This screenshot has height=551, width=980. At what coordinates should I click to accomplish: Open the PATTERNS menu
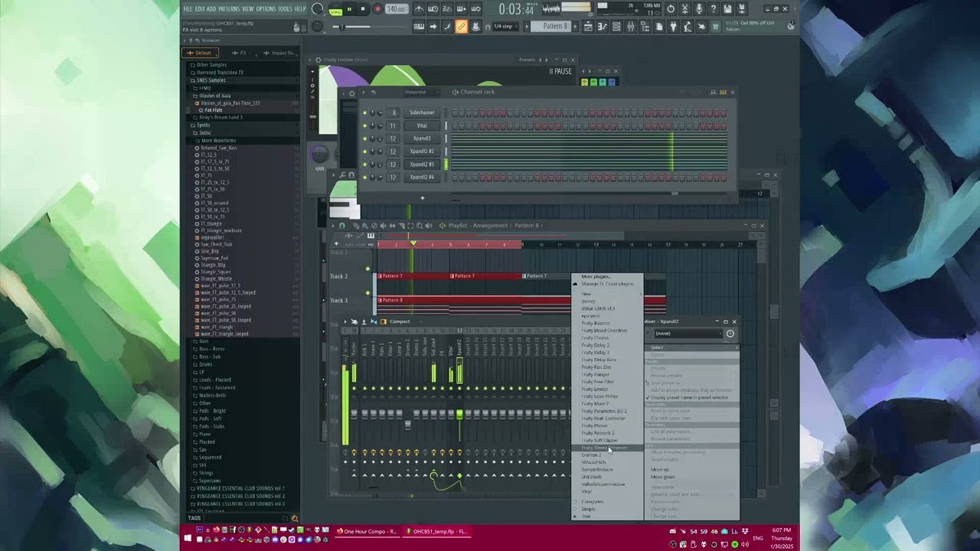pos(228,9)
